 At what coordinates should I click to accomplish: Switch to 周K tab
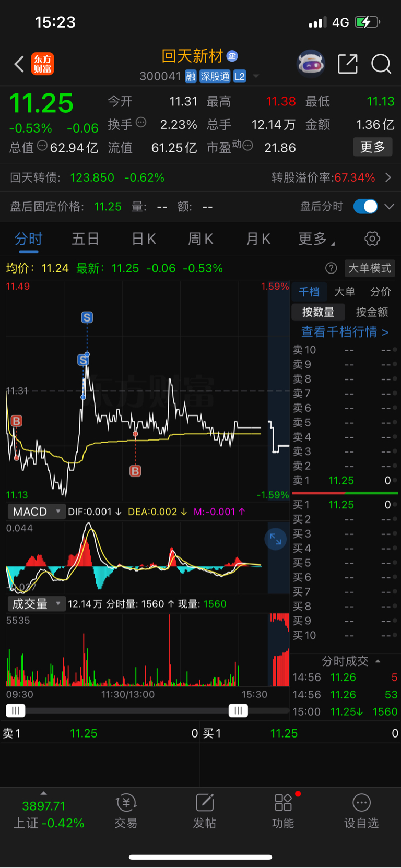[x=200, y=239]
